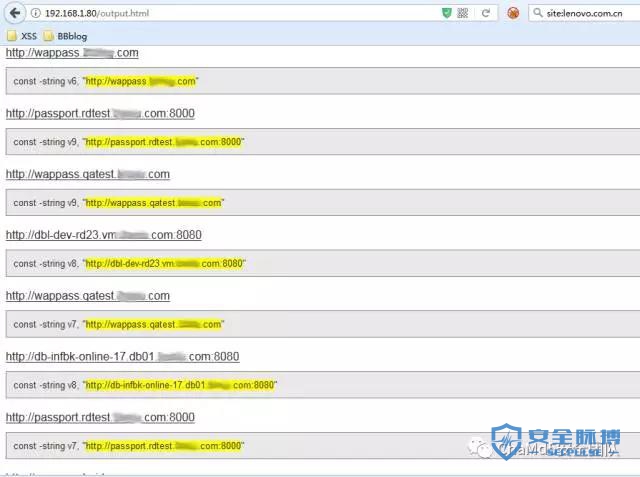The width and height of the screenshot is (640, 477).
Task: Click the first wappass.qatest link
Action: tap(87, 174)
